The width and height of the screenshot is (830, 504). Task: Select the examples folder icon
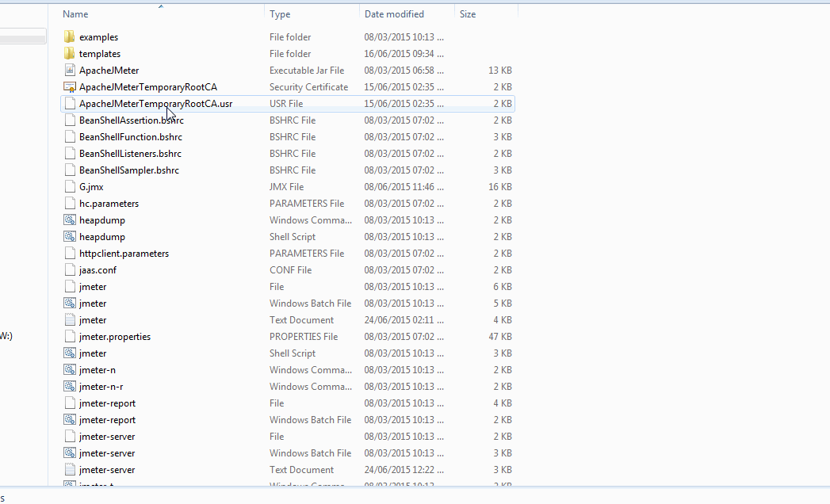coord(69,36)
